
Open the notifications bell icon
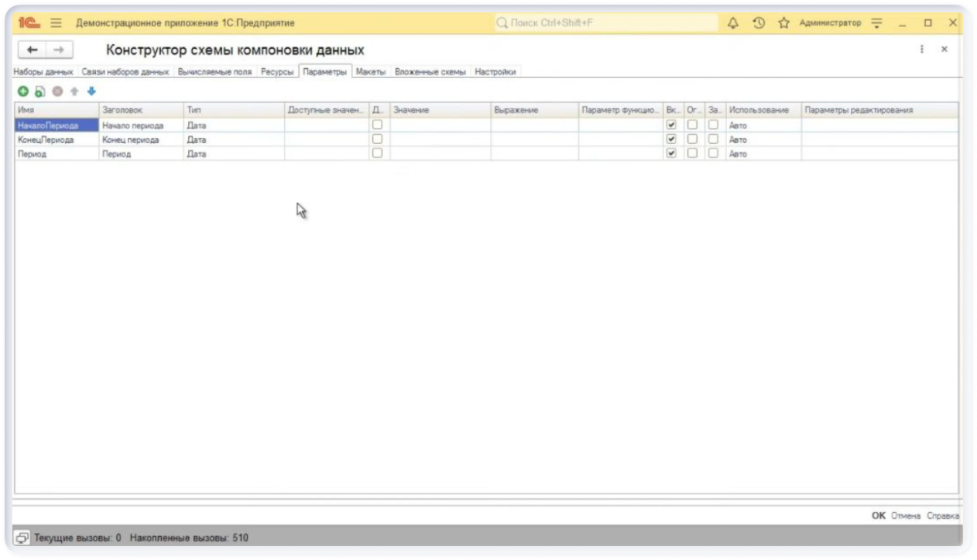(733, 23)
